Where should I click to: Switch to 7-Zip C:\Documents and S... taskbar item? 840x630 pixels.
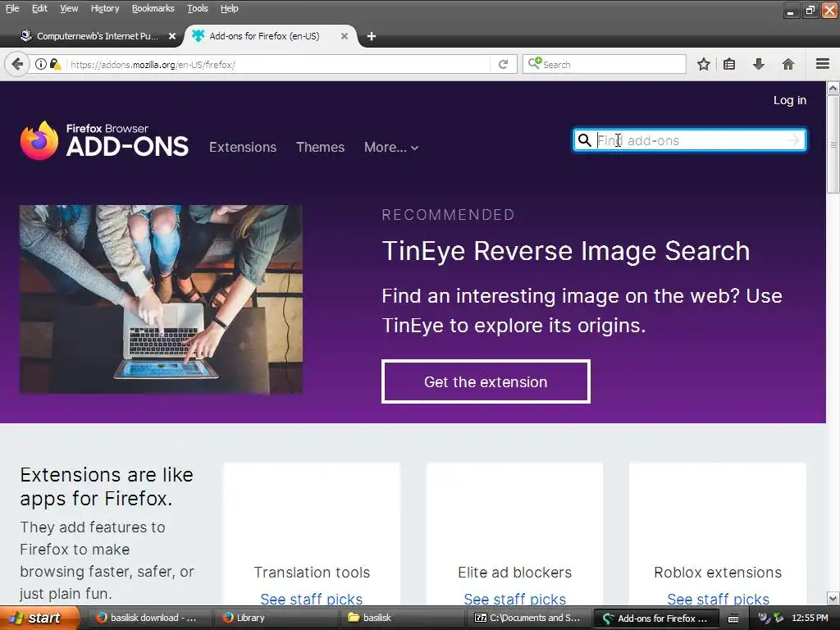(x=529, y=618)
